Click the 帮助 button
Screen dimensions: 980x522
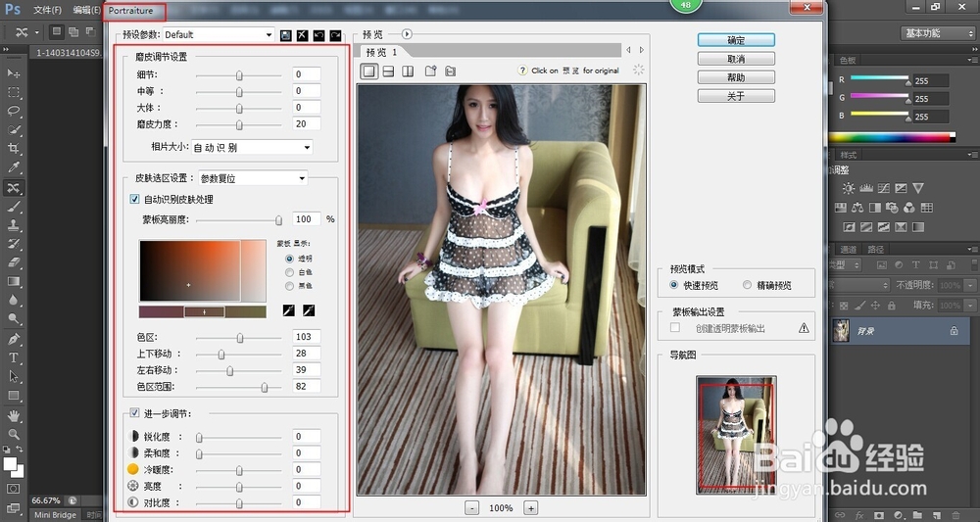pyautogui.click(x=736, y=77)
